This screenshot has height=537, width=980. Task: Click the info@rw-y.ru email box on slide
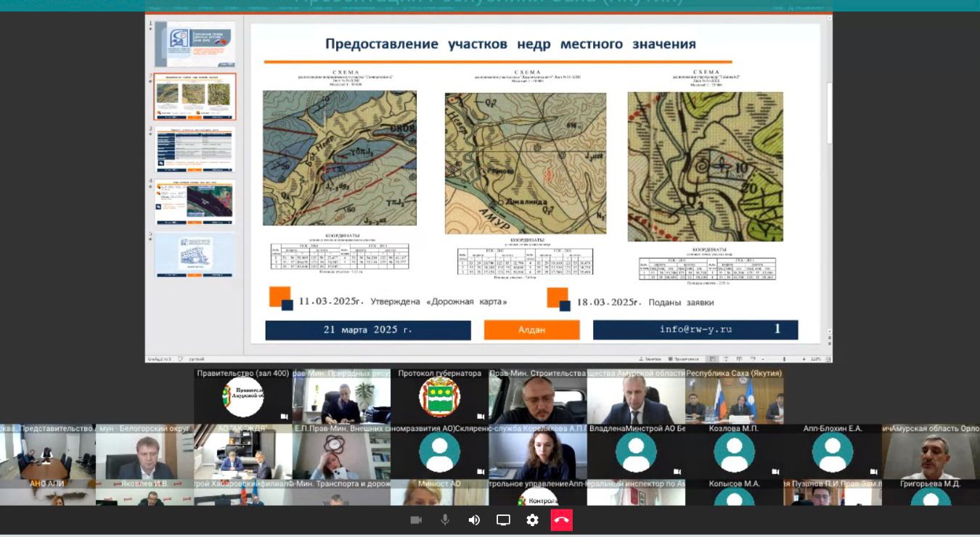click(695, 329)
